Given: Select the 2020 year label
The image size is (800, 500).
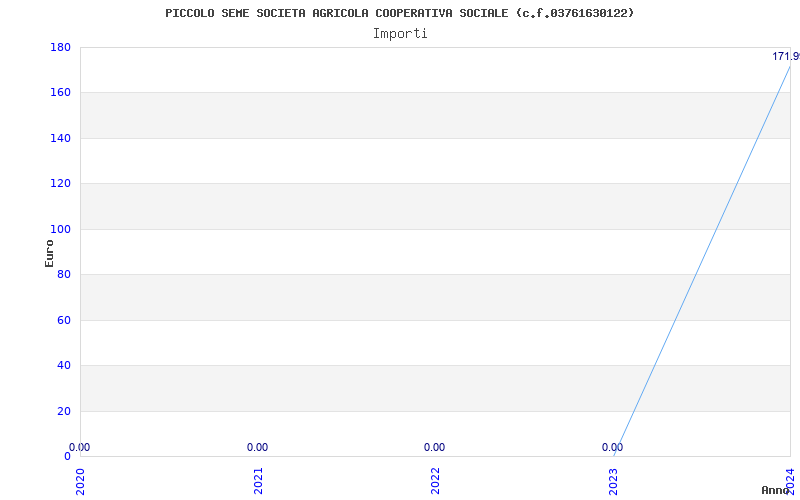Looking at the screenshot, I should (80, 481).
